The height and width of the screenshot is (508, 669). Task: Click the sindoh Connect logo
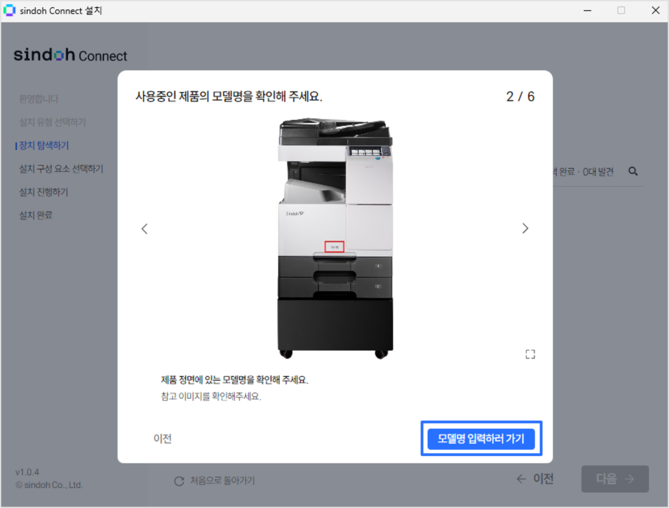pos(70,55)
